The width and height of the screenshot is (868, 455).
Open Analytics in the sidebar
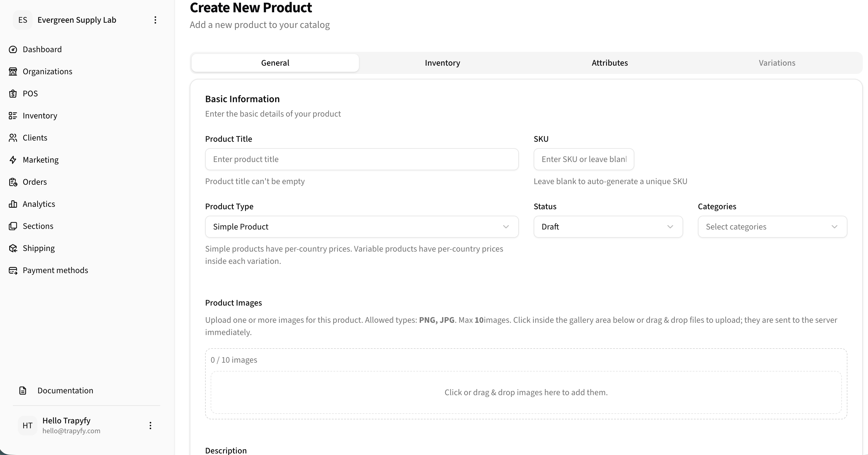coord(39,204)
